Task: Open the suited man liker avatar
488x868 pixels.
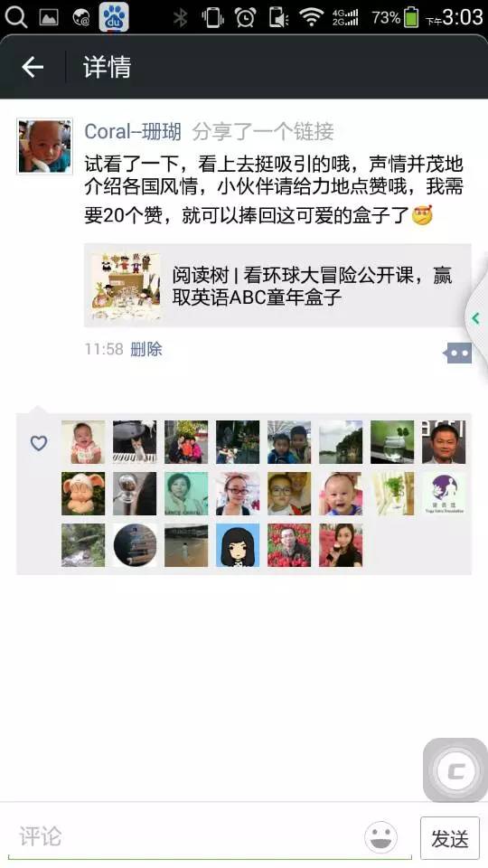Action: tap(444, 442)
